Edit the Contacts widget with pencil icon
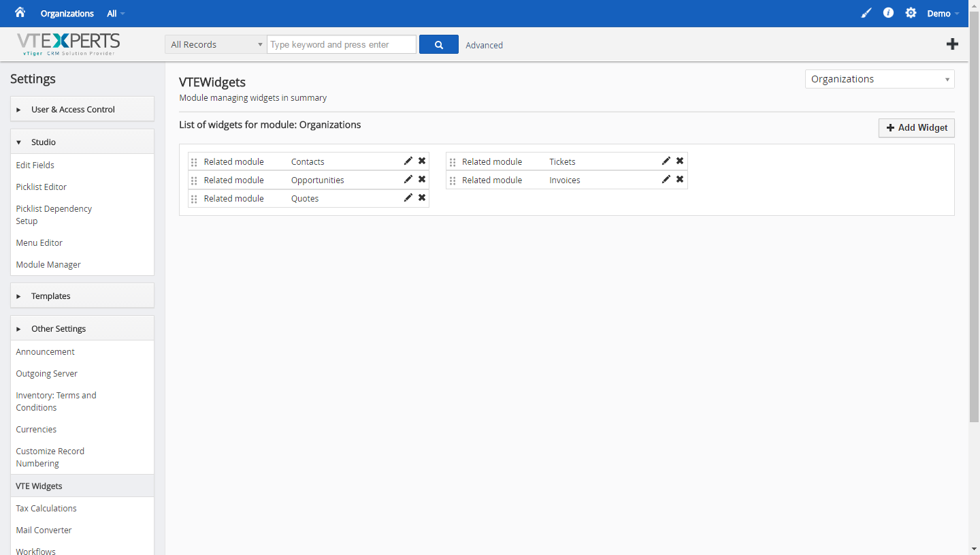The width and height of the screenshot is (980, 555). click(x=408, y=161)
